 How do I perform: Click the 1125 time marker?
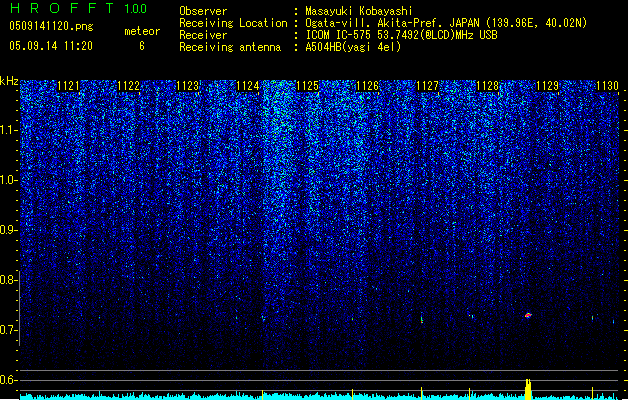pyautogui.click(x=307, y=86)
